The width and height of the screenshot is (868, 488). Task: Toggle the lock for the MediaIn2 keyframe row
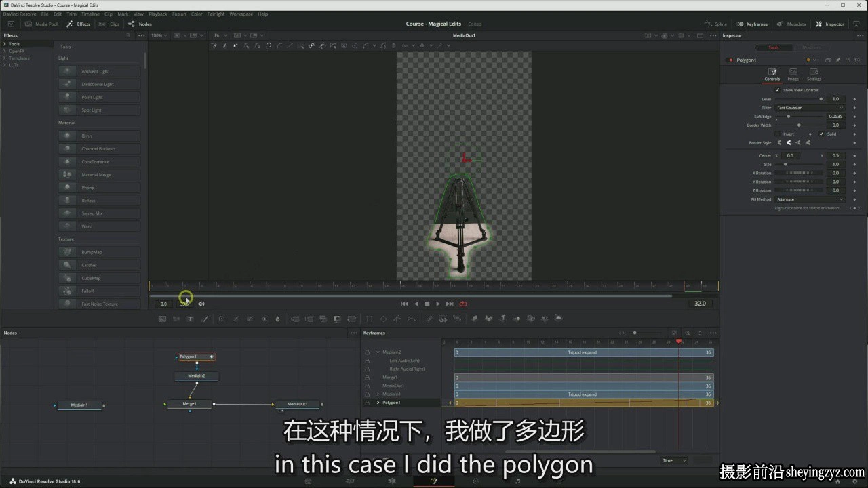click(x=368, y=352)
